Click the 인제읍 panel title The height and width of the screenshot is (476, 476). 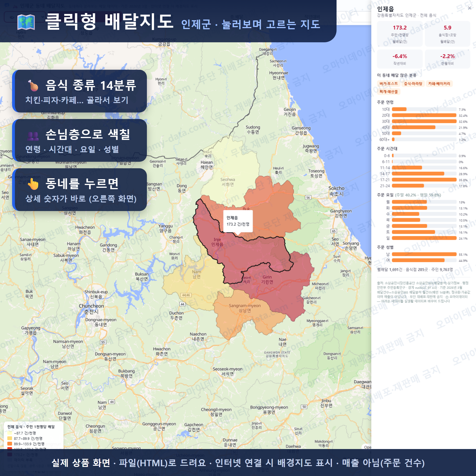click(x=385, y=9)
